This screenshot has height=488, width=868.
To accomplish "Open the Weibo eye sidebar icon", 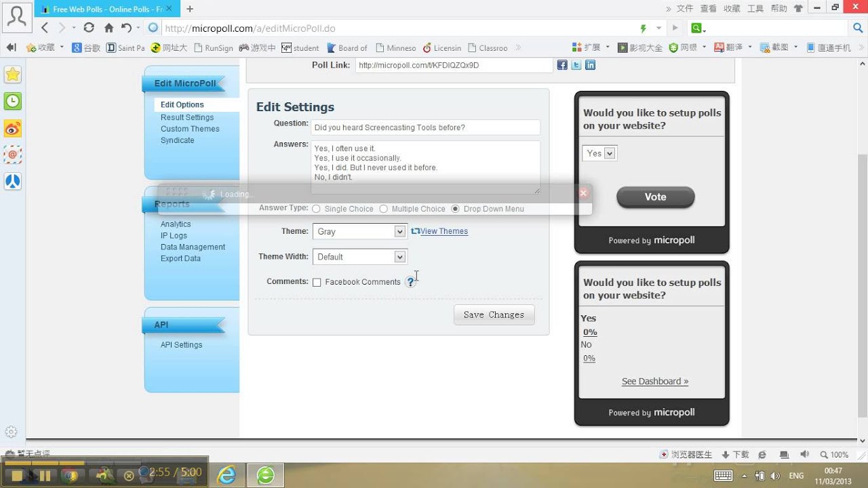I will point(12,128).
